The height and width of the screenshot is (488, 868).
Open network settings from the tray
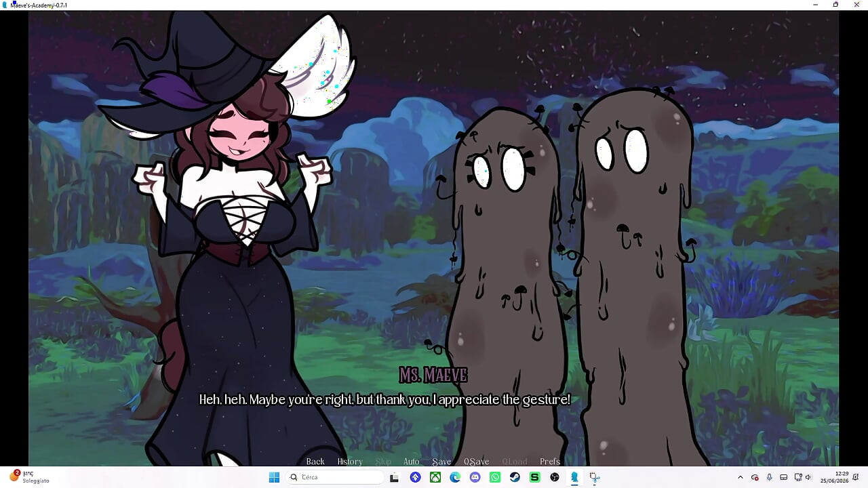pyautogui.click(x=797, y=477)
